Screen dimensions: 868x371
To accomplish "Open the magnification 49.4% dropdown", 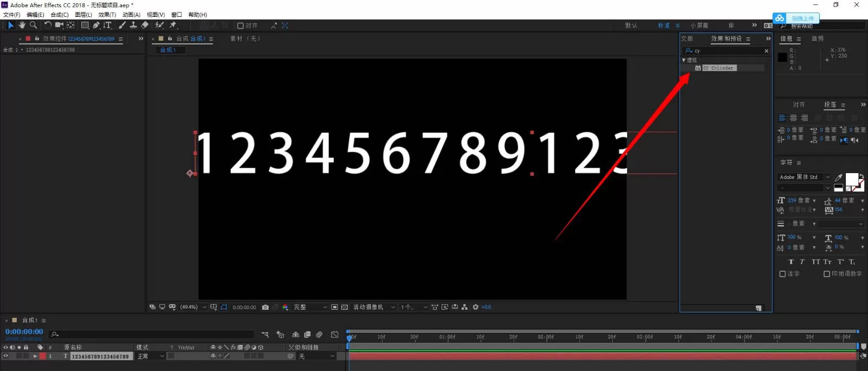I will pos(193,307).
